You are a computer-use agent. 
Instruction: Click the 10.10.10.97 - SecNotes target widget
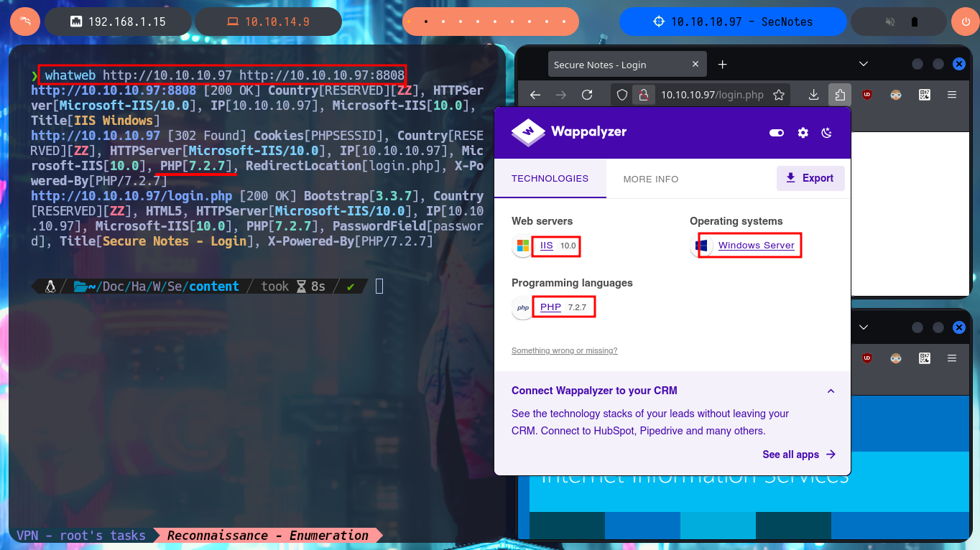(733, 22)
